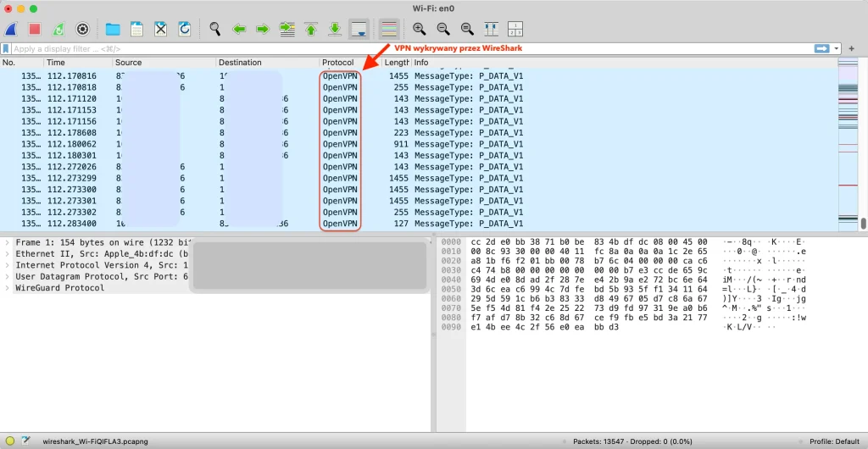Sort packets by the Protocol column
The image size is (868, 449).
[x=351, y=63]
